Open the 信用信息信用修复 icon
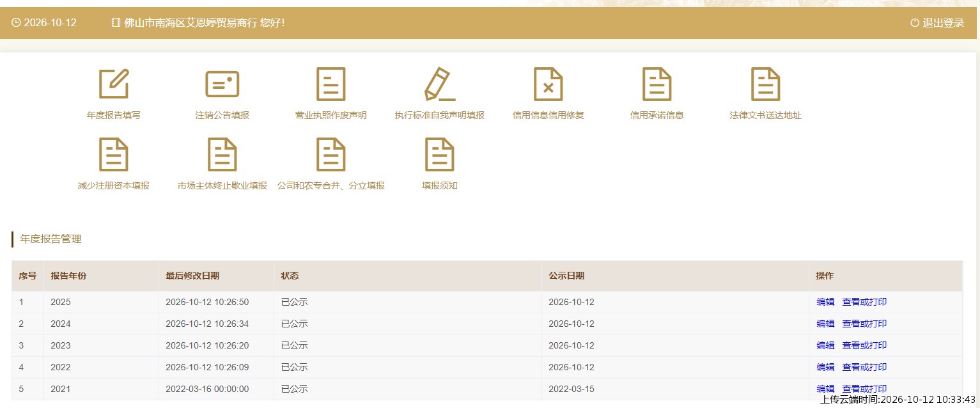Image resolution: width=980 pixels, height=408 pixels. click(548, 84)
